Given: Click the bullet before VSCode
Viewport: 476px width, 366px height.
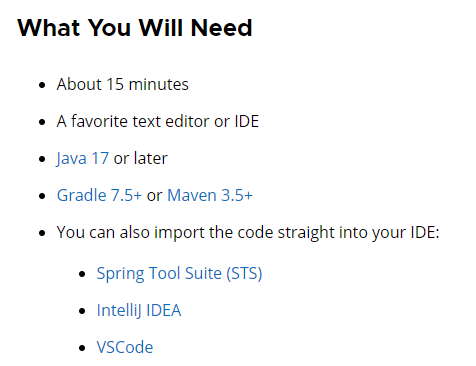Looking at the screenshot, I should click(82, 348).
